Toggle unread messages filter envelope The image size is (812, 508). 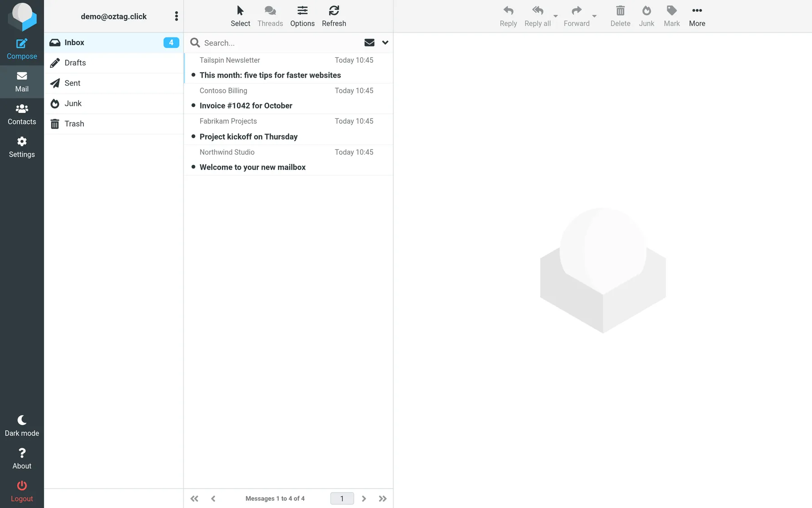tap(369, 42)
